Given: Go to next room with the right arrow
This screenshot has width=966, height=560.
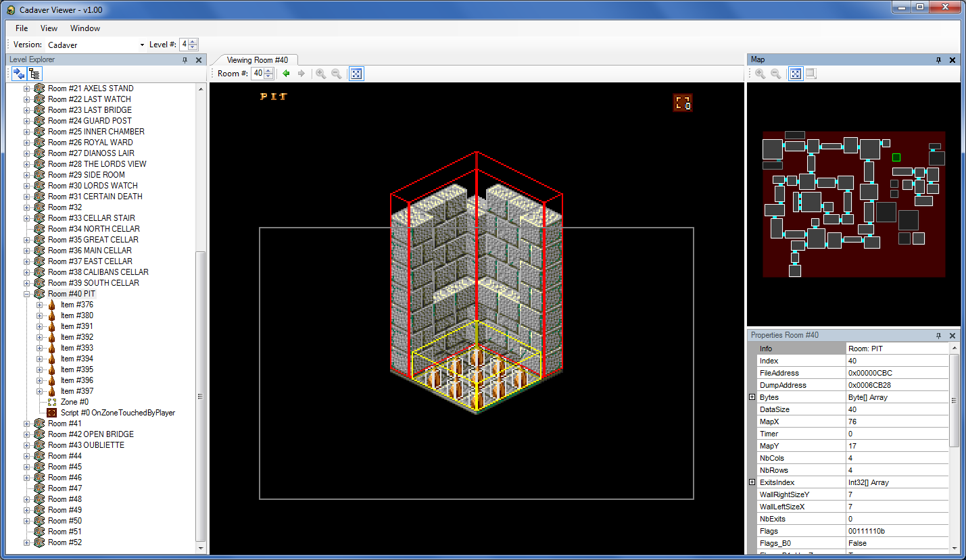Looking at the screenshot, I should [301, 74].
